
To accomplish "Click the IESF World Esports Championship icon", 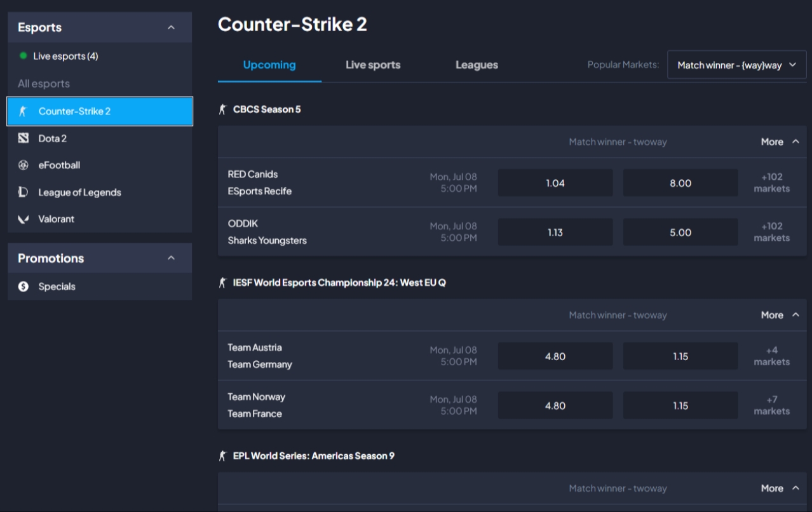I will tap(222, 283).
